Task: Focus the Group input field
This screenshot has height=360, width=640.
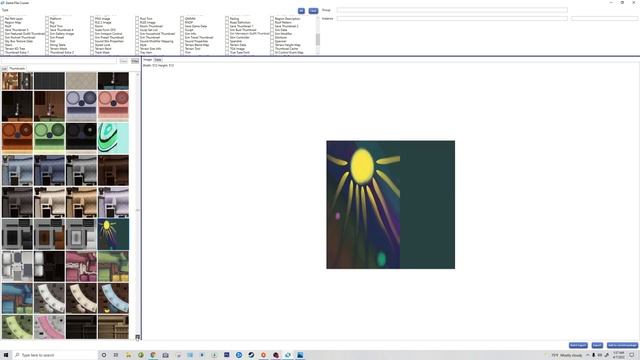Action: tap(452, 10)
